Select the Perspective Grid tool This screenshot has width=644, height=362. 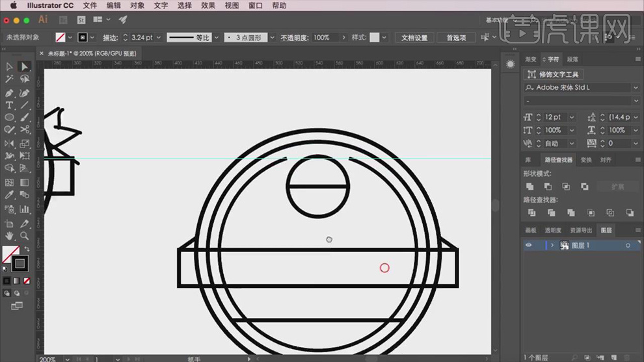(25, 168)
